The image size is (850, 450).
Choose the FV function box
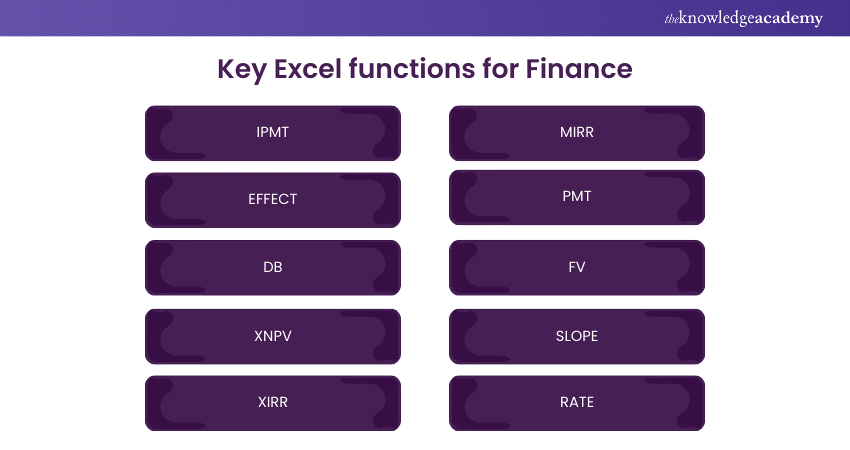coord(576,267)
